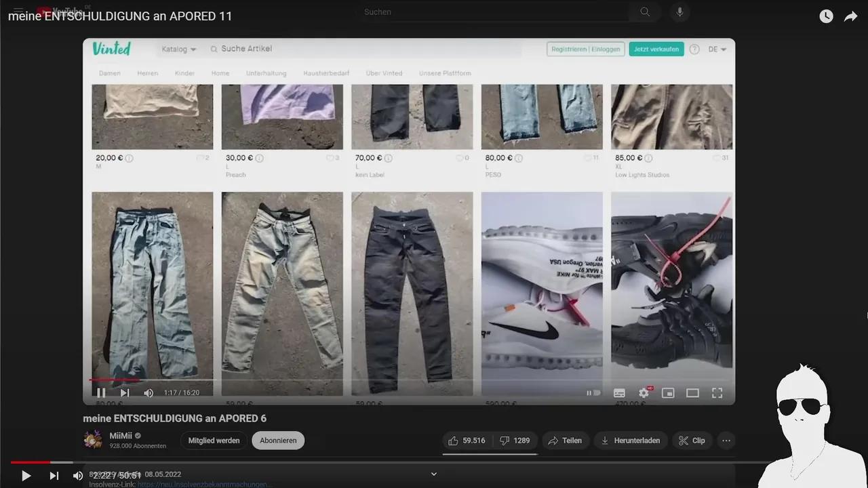The width and height of the screenshot is (868, 488).
Task: Open the three-dot more actions menu
Action: [726, 441]
